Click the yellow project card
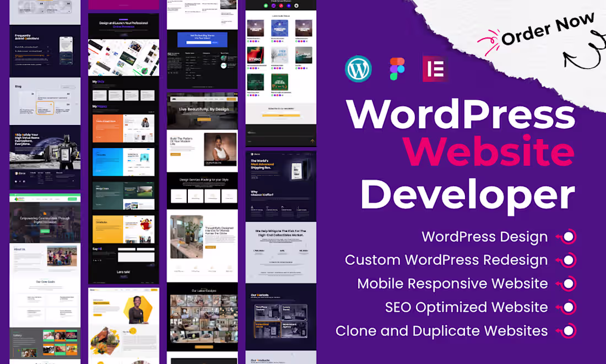 click(123, 229)
